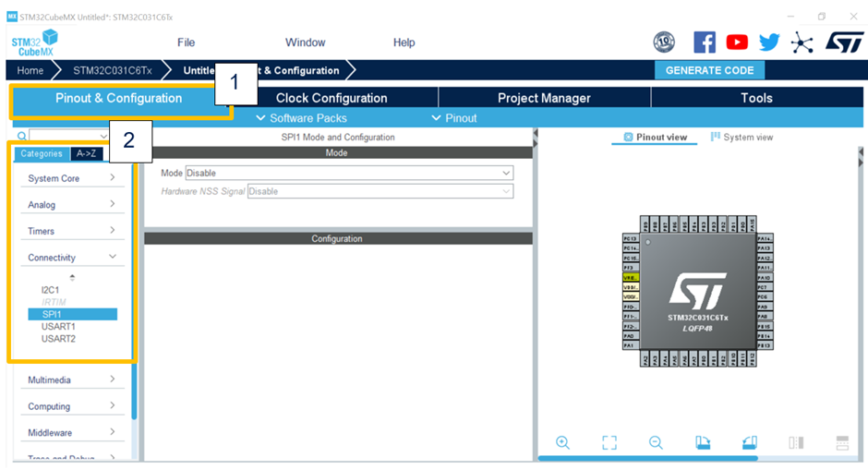Select USART1 in Connectivity list
The height and width of the screenshot is (470, 868).
click(x=58, y=327)
